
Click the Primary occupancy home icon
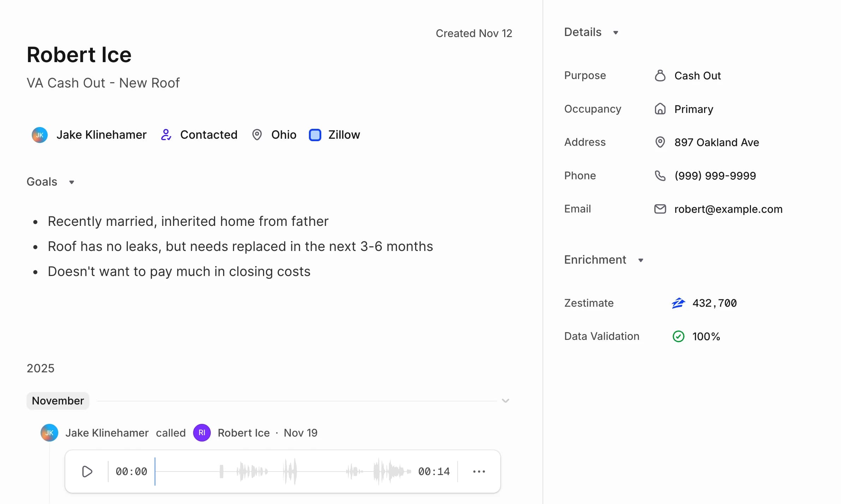(x=660, y=109)
